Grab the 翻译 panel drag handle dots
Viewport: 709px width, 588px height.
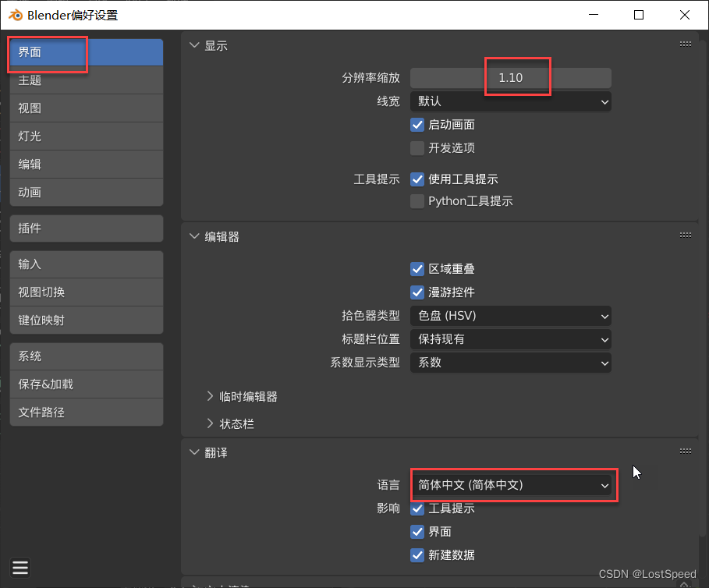click(x=686, y=451)
